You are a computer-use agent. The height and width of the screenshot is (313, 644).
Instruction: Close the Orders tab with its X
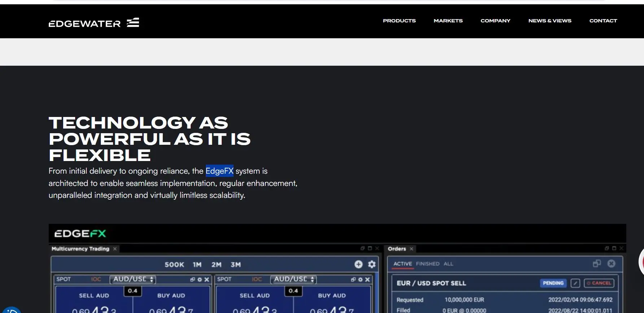click(412, 249)
